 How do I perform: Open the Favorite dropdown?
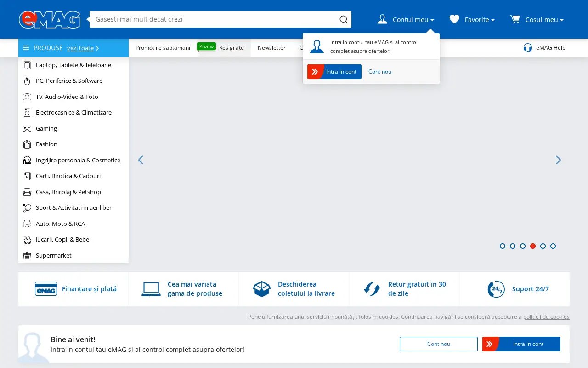click(472, 19)
